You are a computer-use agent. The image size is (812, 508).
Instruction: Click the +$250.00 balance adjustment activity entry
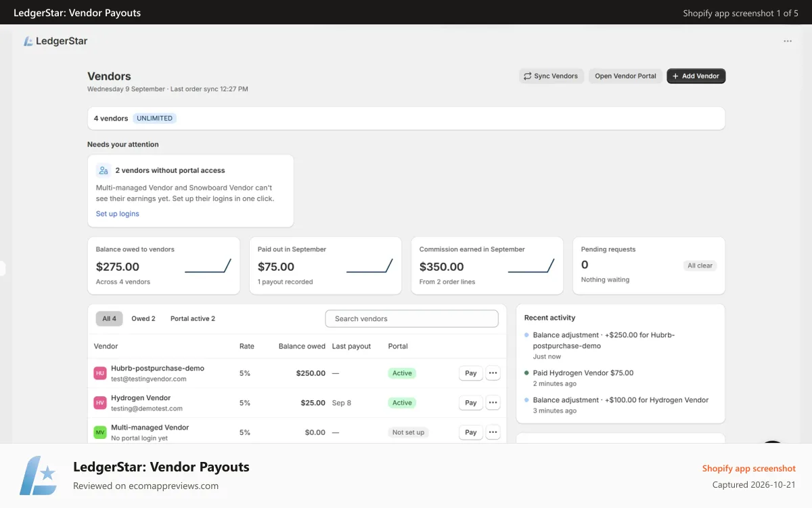pyautogui.click(x=604, y=340)
